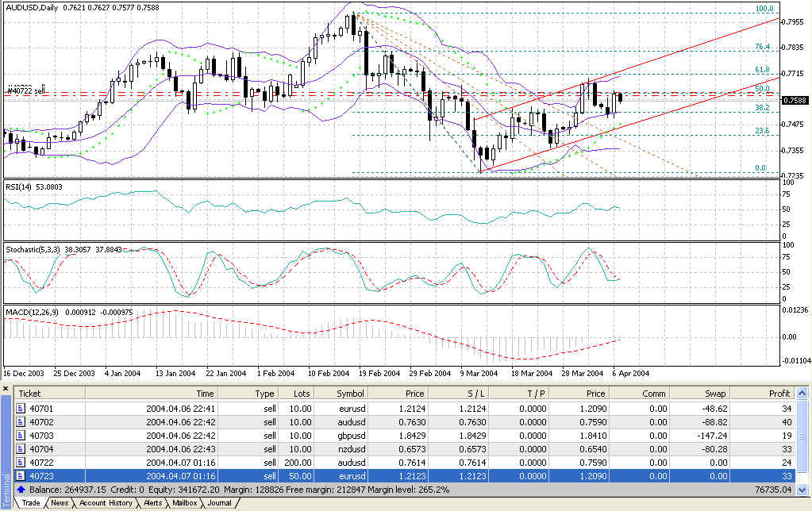Click the order icon for ticket 40702
The width and height of the screenshot is (812, 511).
(21, 421)
